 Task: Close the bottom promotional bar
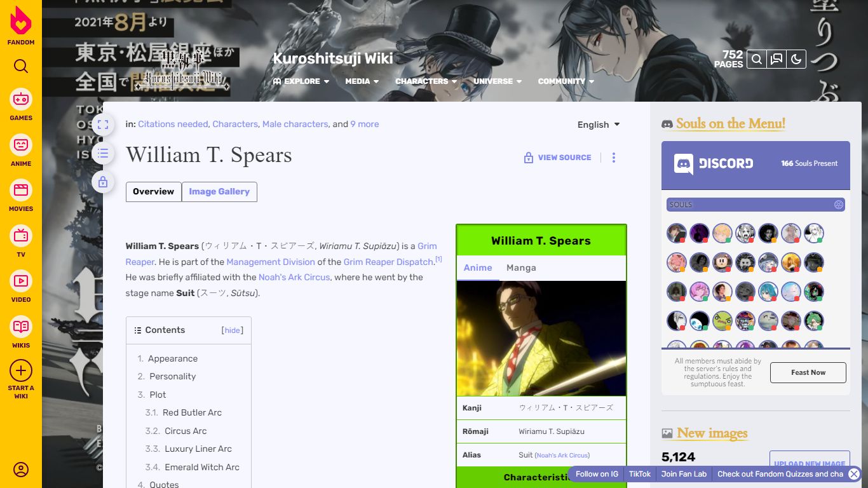pos(854,474)
